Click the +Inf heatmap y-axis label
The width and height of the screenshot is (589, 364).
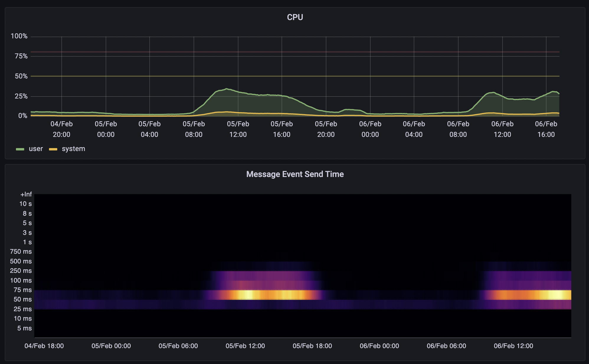click(26, 194)
